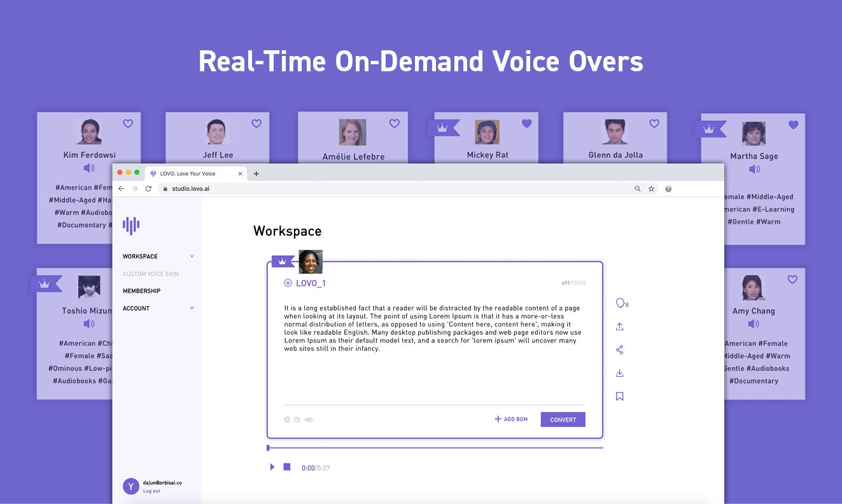This screenshot has height=504, width=842.
Task: Download the voiceover with the download icon
Action: (621, 373)
